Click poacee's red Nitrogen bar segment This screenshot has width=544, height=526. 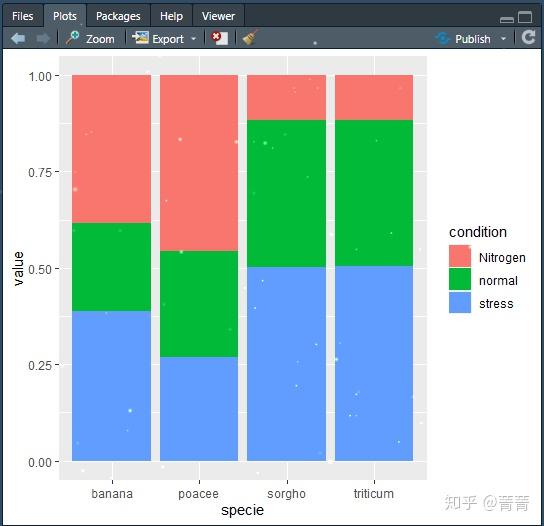(x=199, y=163)
